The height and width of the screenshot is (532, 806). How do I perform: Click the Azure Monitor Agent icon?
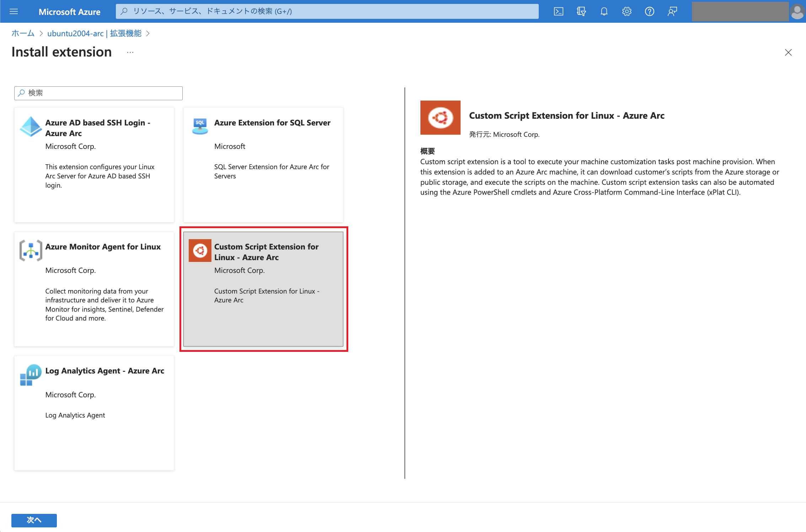[31, 251]
